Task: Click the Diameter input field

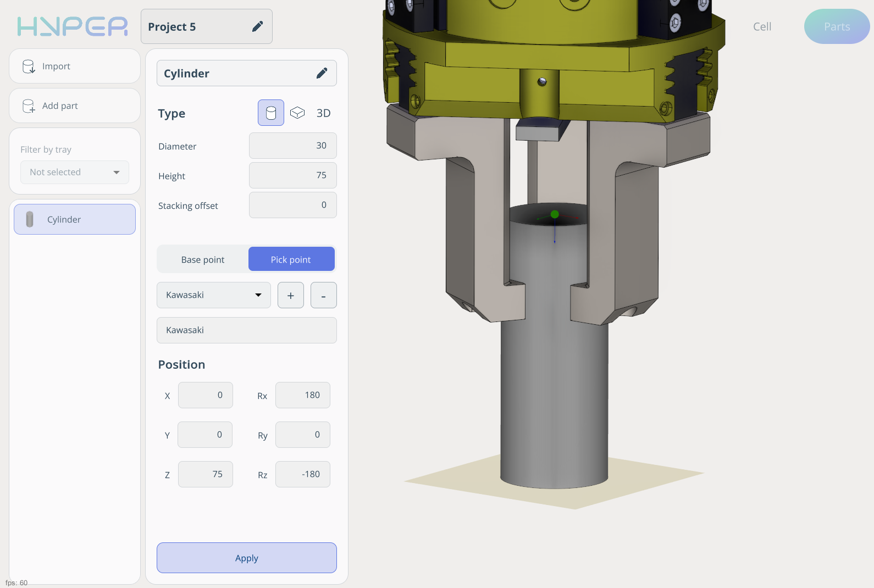Action: pyautogui.click(x=292, y=146)
